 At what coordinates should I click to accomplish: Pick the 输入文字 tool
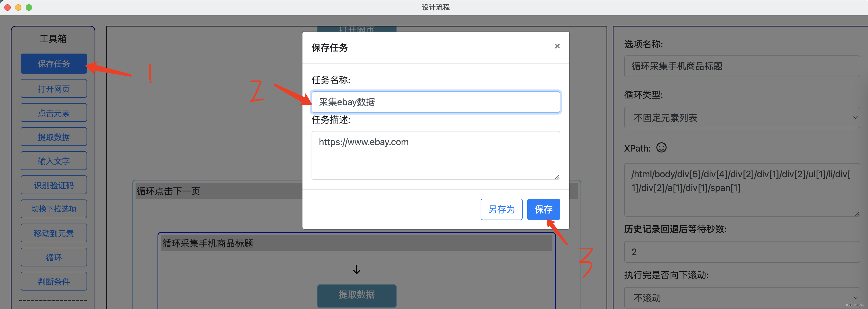pyautogui.click(x=54, y=161)
